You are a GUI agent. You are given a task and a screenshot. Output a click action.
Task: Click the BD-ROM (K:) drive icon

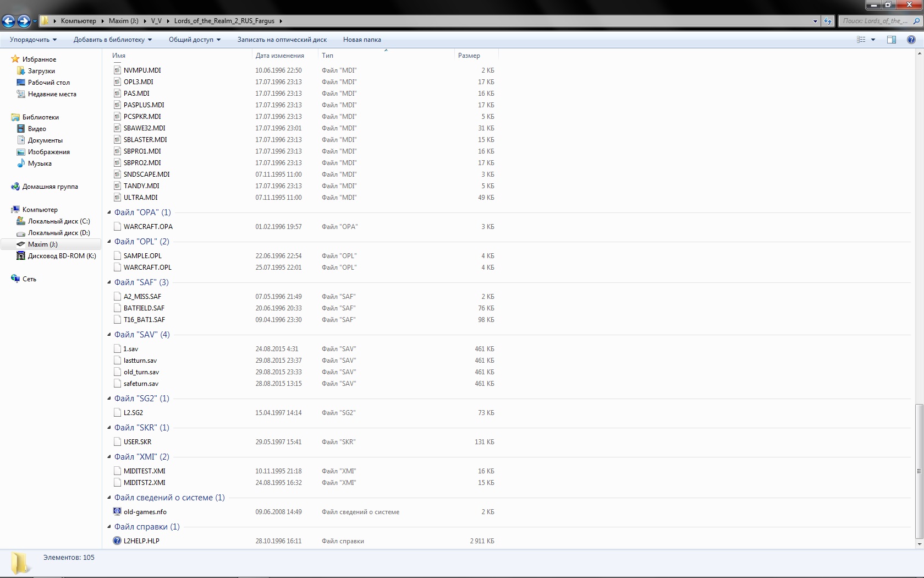(x=21, y=255)
